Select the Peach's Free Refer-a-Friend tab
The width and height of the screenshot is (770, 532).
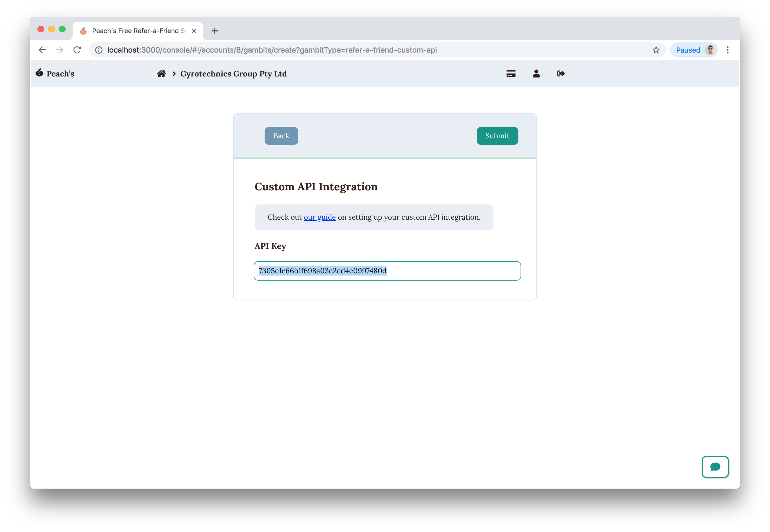pos(137,31)
